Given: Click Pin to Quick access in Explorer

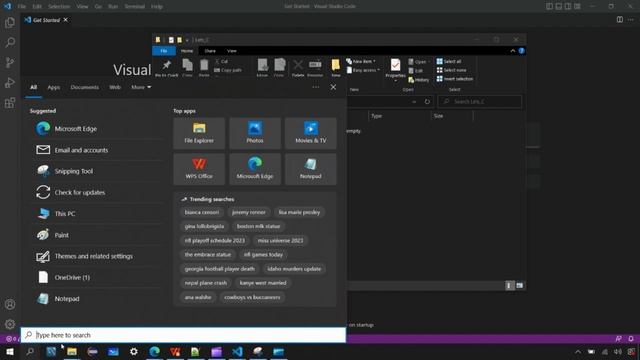Looking at the screenshot, I should [x=167, y=68].
